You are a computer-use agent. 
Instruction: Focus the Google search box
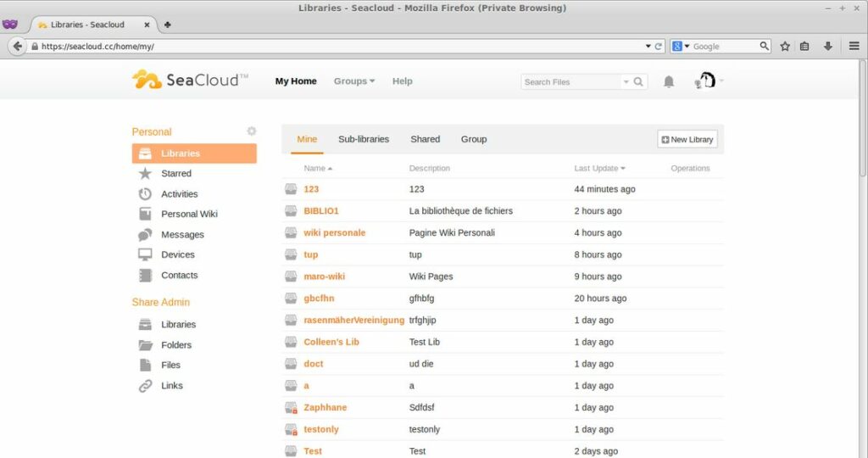[722, 47]
